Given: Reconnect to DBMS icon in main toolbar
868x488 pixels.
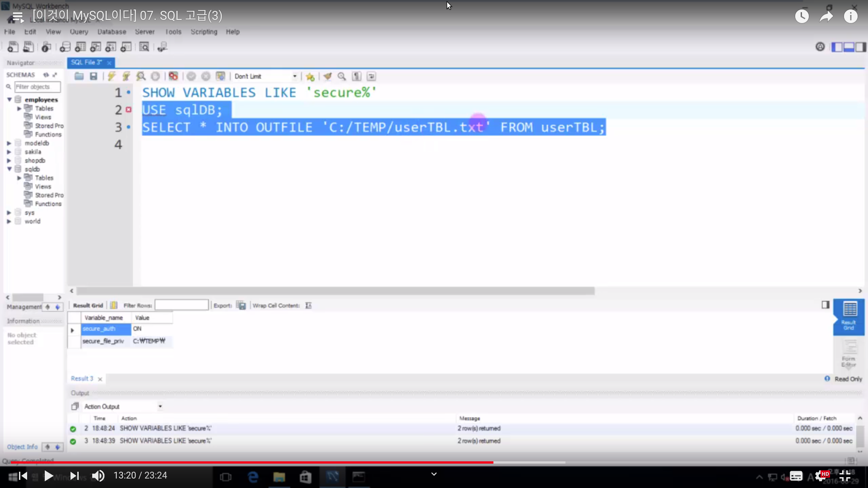Looking at the screenshot, I should [x=162, y=47].
